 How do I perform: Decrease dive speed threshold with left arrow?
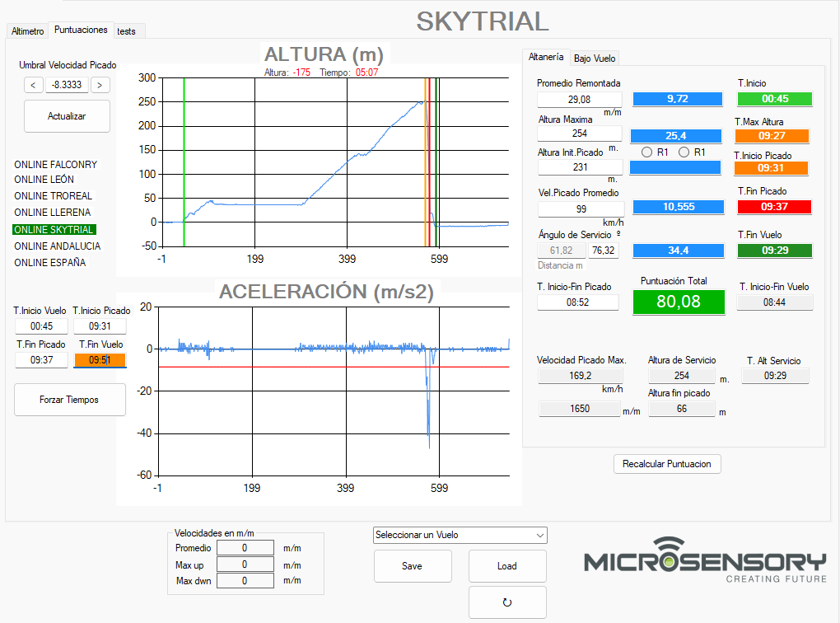point(33,85)
